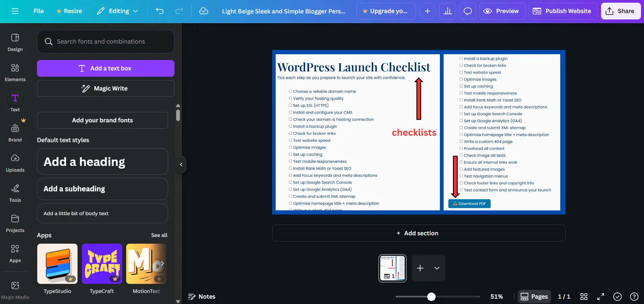Viewport: 644px width, 304px height.
Task: Click the design title text
Action: pos(284,11)
